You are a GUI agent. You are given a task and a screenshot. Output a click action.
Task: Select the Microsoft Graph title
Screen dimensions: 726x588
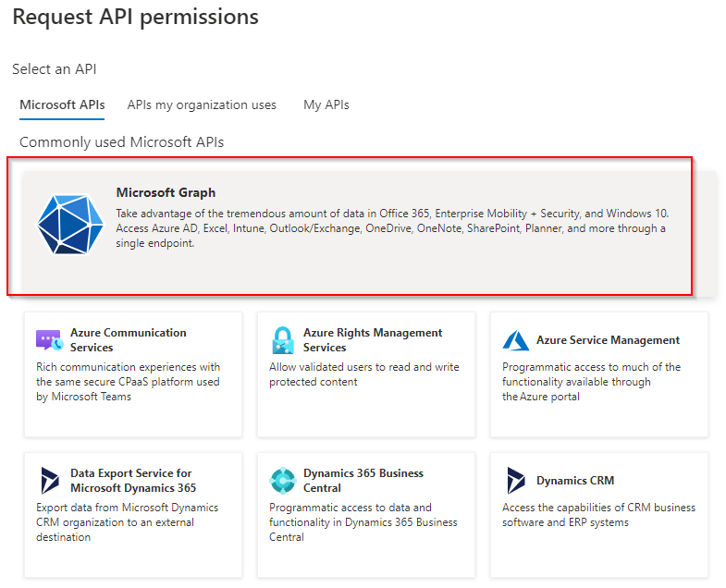tap(166, 192)
